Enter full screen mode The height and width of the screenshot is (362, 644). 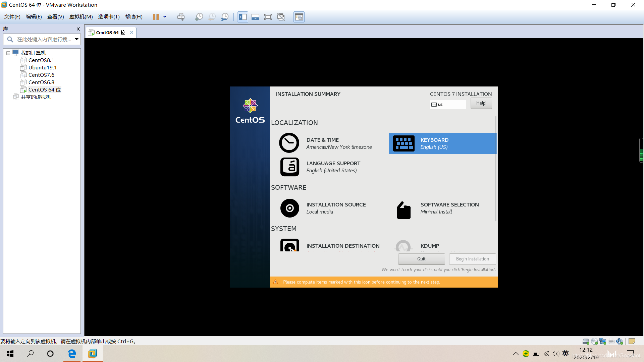click(x=268, y=17)
